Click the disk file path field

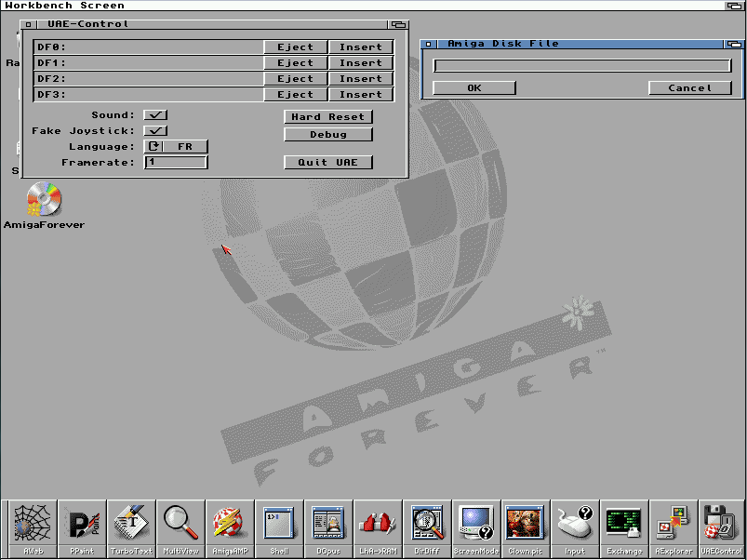click(x=582, y=66)
